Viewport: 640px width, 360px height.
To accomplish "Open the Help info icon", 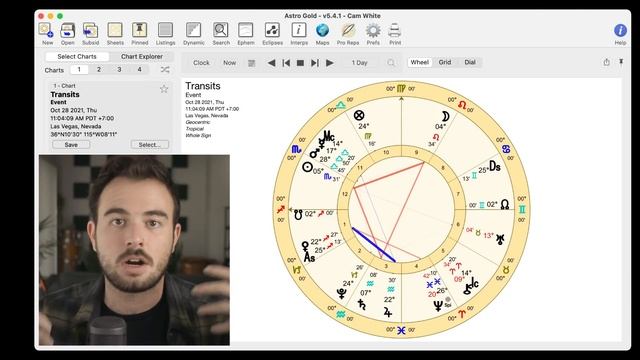I will pos(620,30).
